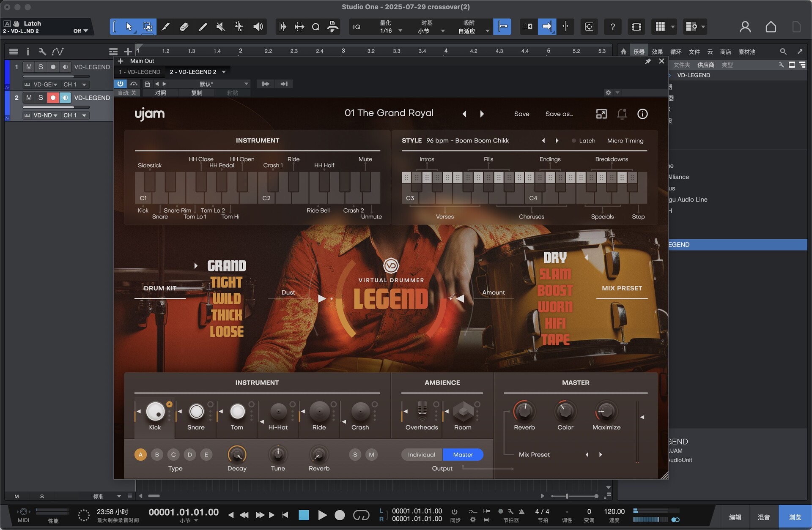
Task: Open browser home icon
Action: tap(623, 52)
